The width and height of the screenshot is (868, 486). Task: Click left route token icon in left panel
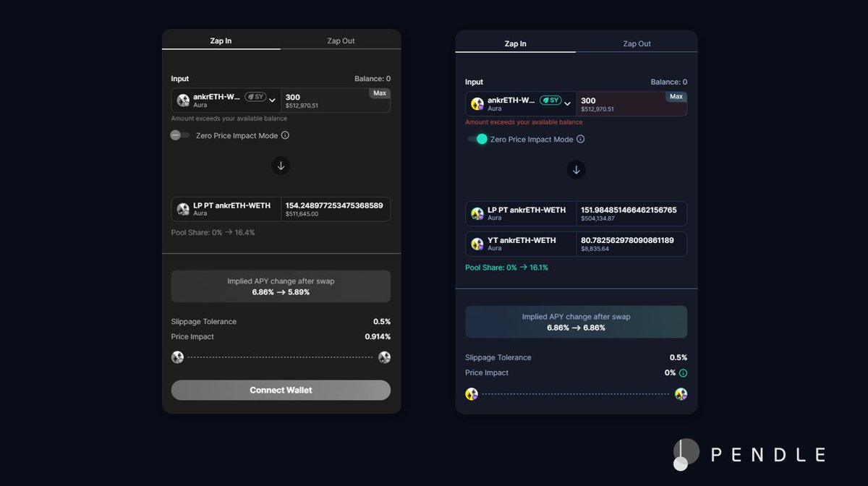[177, 357]
